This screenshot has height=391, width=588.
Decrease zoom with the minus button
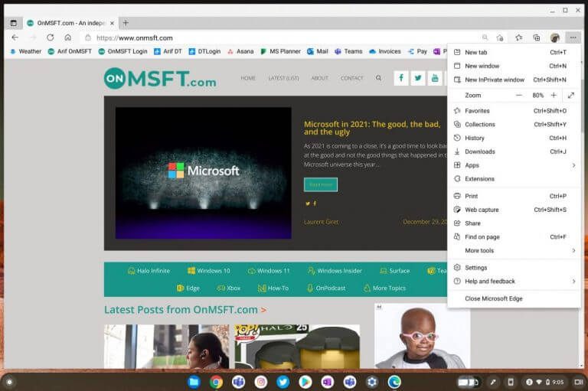519,95
